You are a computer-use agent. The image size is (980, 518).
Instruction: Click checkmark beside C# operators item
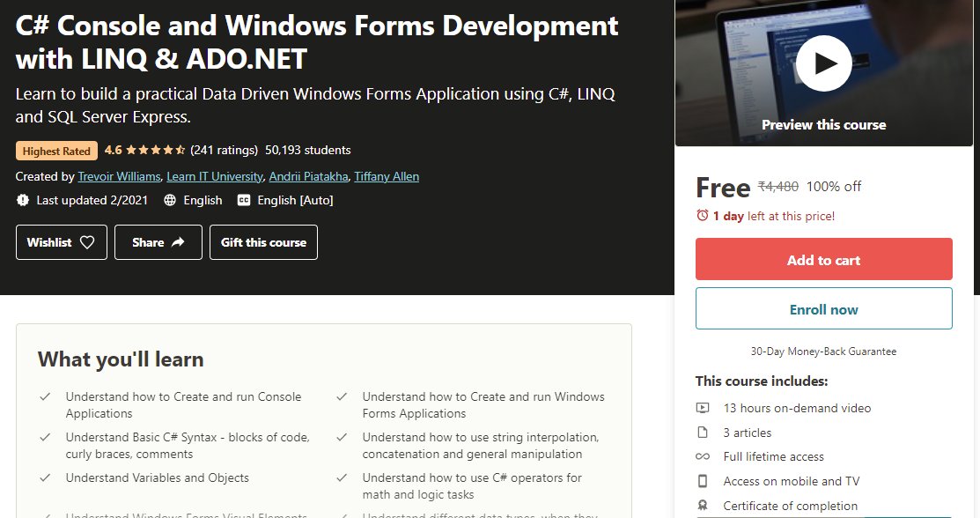pos(342,477)
